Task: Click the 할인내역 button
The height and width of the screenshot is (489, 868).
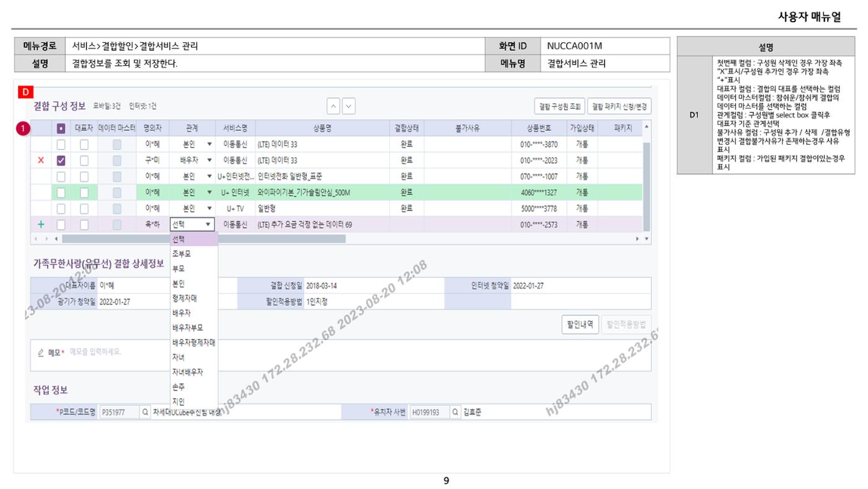Action: (580, 324)
